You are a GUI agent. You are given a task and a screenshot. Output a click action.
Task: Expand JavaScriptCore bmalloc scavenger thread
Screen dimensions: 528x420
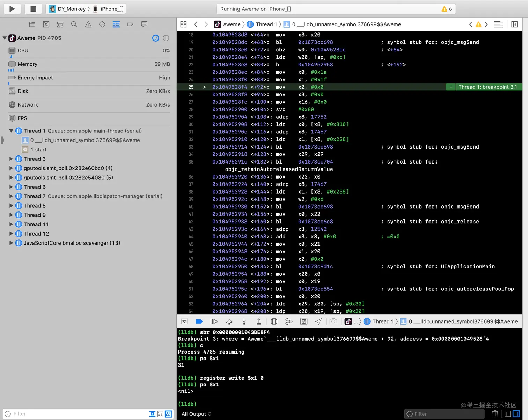point(11,243)
